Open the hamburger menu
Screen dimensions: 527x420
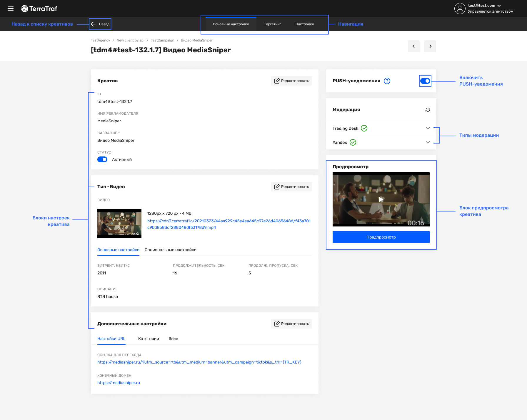pos(11,9)
